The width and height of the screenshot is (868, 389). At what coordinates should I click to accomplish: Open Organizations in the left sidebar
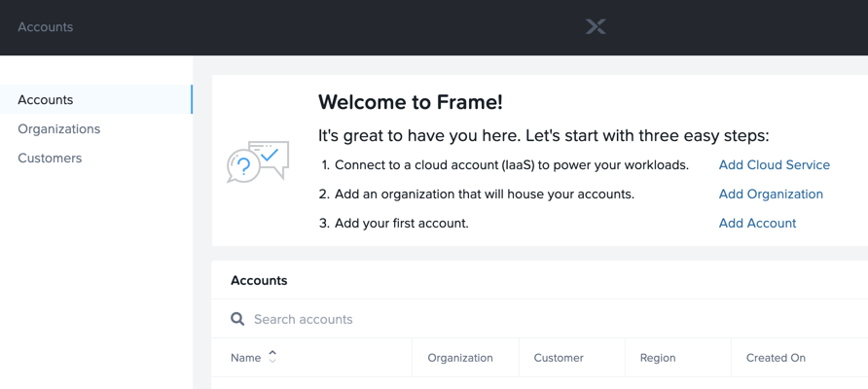(59, 129)
